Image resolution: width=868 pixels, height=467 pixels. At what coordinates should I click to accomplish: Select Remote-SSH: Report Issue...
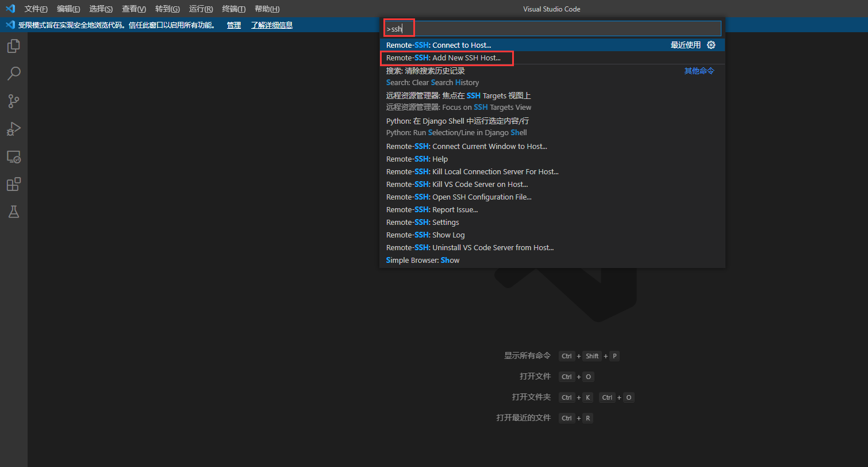pyautogui.click(x=552, y=209)
